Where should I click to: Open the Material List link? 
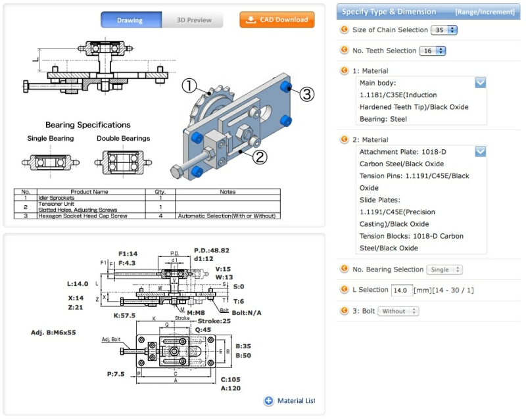296,400
